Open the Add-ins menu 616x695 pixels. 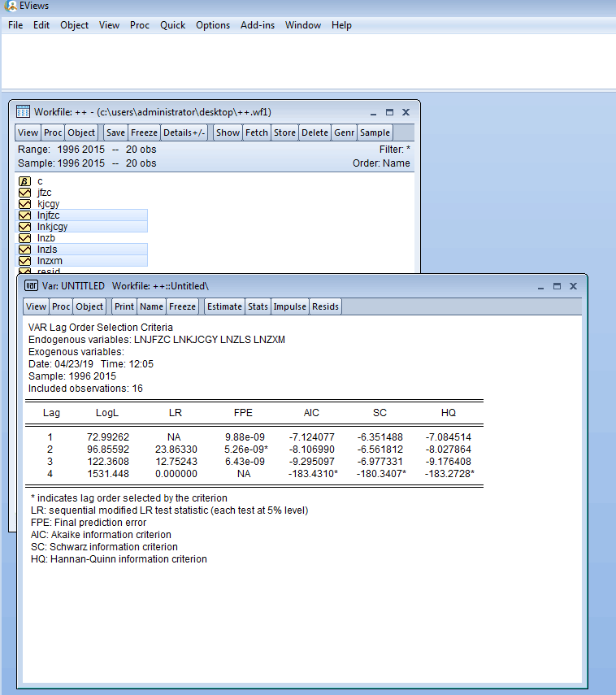pyautogui.click(x=258, y=25)
